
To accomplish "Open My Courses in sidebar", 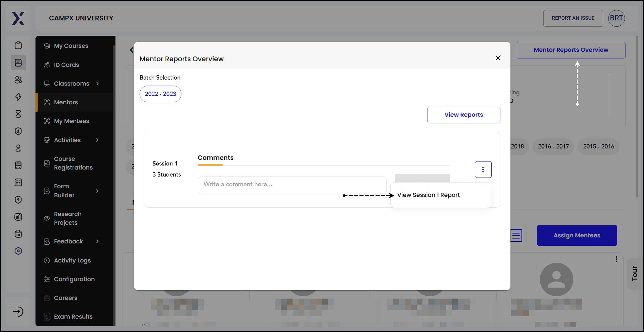I will click(x=71, y=46).
